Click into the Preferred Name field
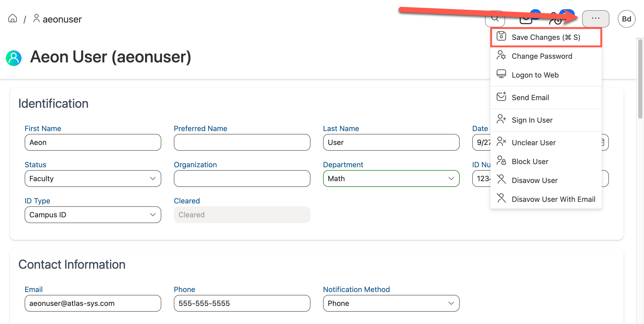The height and width of the screenshot is (324, 644). [242, 142]
